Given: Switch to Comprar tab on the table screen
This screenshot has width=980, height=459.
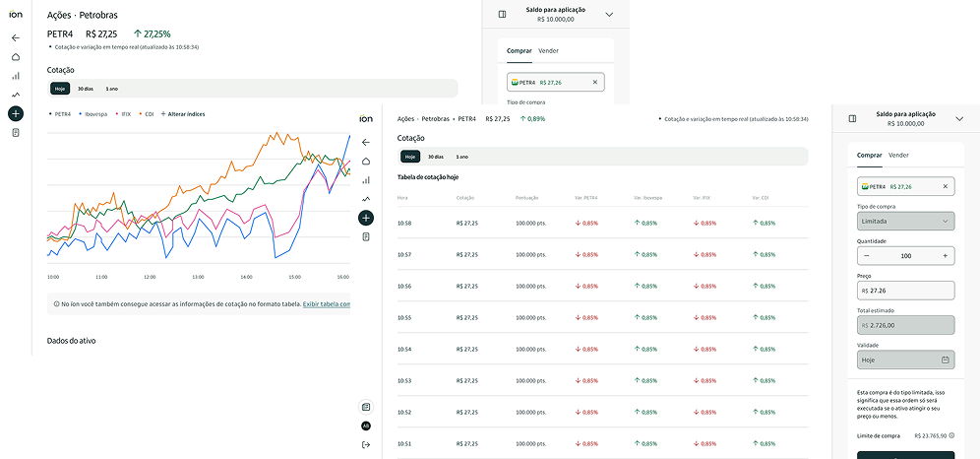Looking at the screenshot, I should 870,155.
